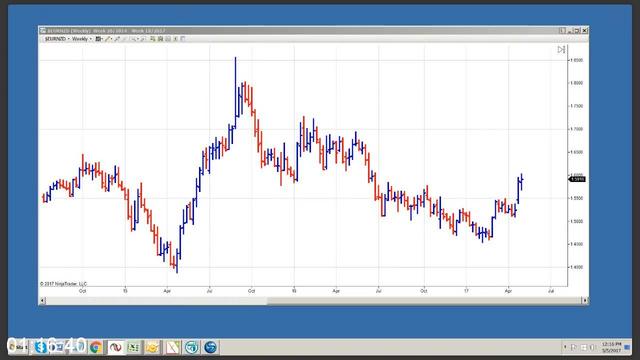Open the yellow icon next to Excel in taskbar

click(x=153, y=347)
